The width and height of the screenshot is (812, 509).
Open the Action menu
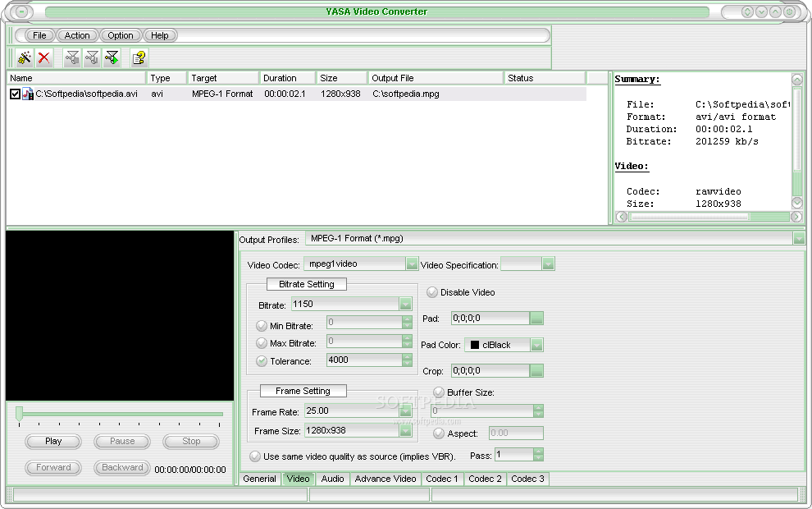click(76, 35)
